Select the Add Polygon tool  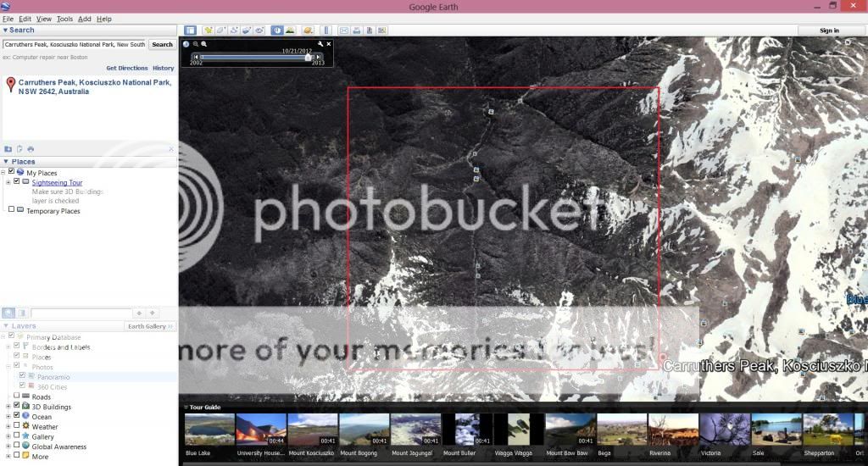point(221,31)
